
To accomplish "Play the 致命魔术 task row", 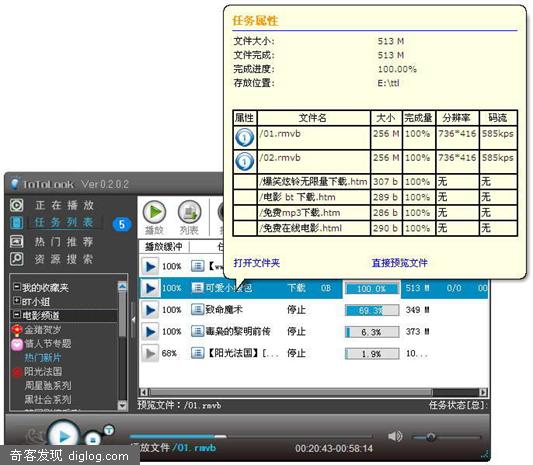I will point(150,310).
